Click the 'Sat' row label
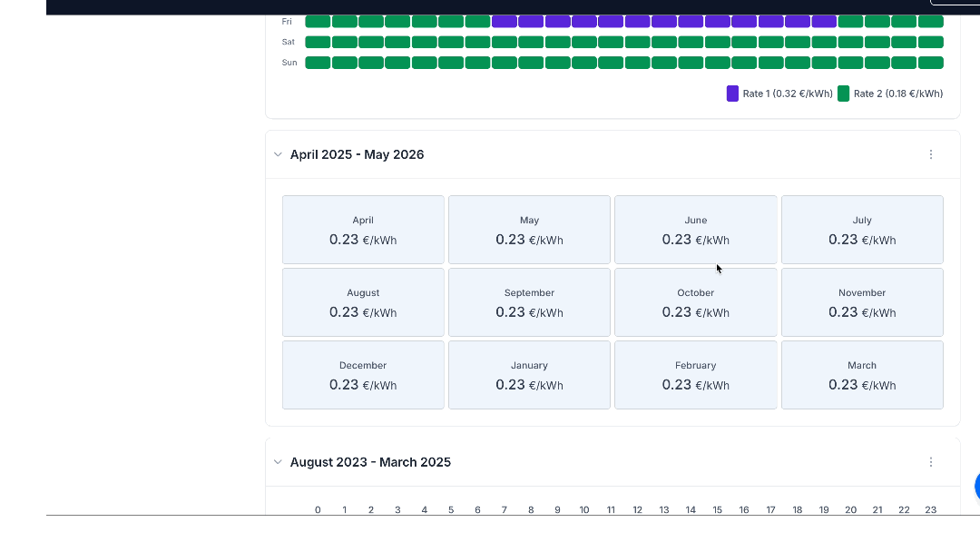This screenshot has height=552, width=980. (289, 42)
